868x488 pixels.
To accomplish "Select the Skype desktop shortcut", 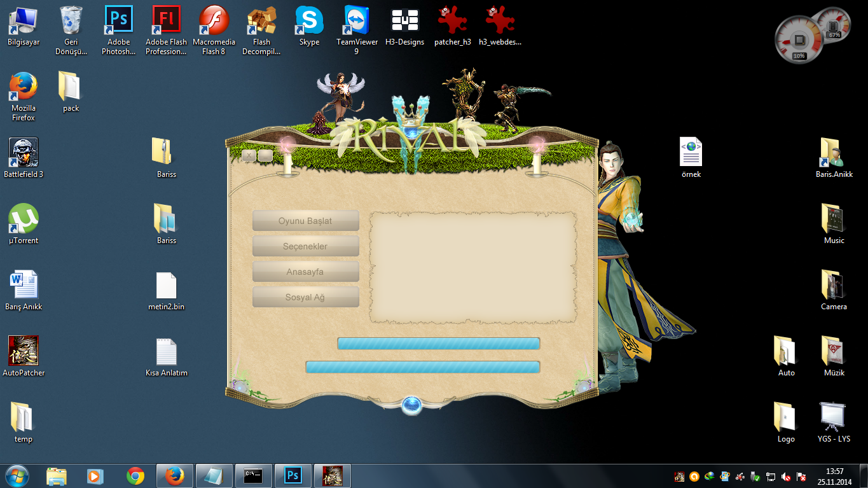I will (309, 27).
